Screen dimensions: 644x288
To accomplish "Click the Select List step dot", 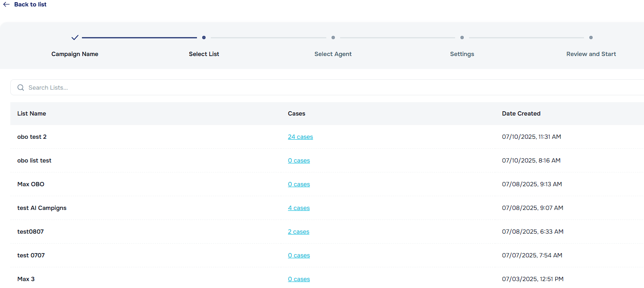I will (204, 38).
